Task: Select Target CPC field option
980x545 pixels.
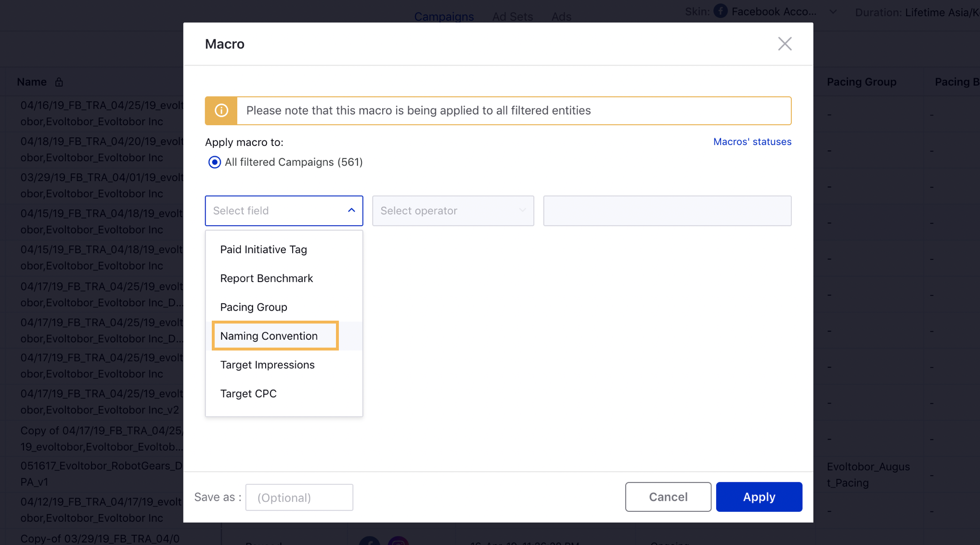Action: 249,393
